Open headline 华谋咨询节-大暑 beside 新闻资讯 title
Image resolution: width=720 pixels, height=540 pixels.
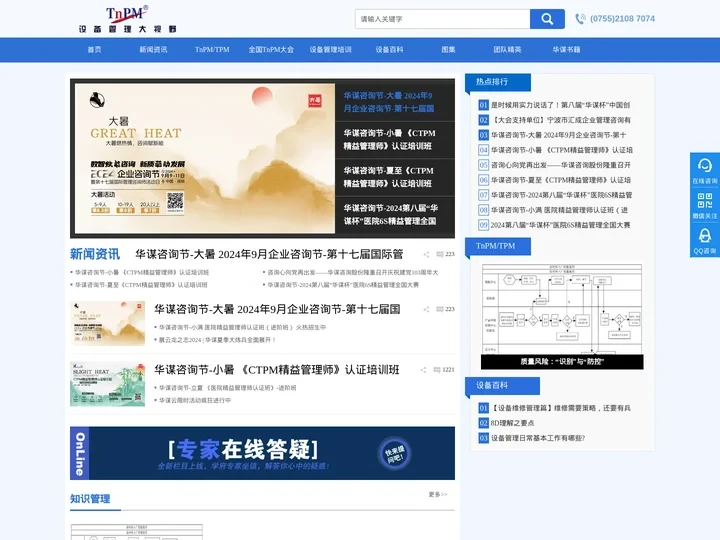pos(269,254)
